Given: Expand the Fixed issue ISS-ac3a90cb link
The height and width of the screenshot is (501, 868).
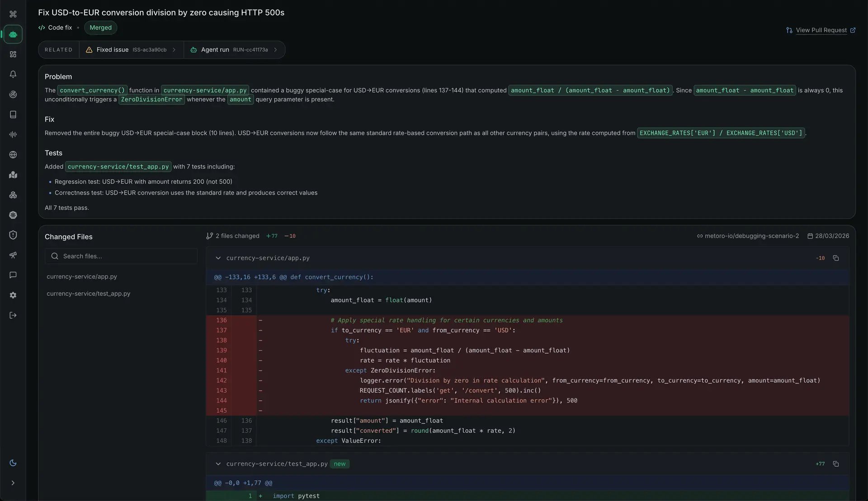Looking at the screenshot, I should [x=131, y=50].
